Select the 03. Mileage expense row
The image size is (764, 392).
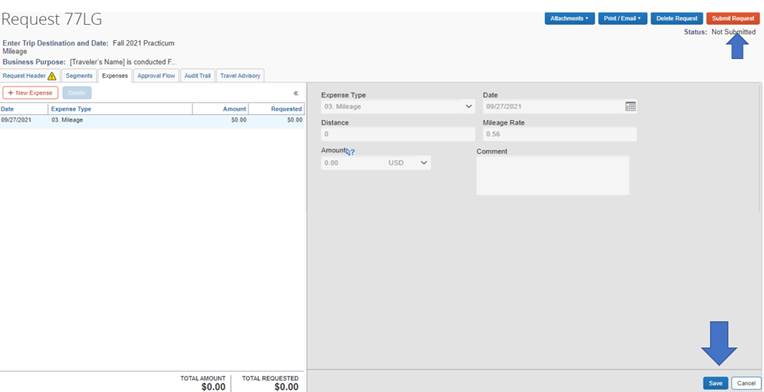(x=152, y=120)
